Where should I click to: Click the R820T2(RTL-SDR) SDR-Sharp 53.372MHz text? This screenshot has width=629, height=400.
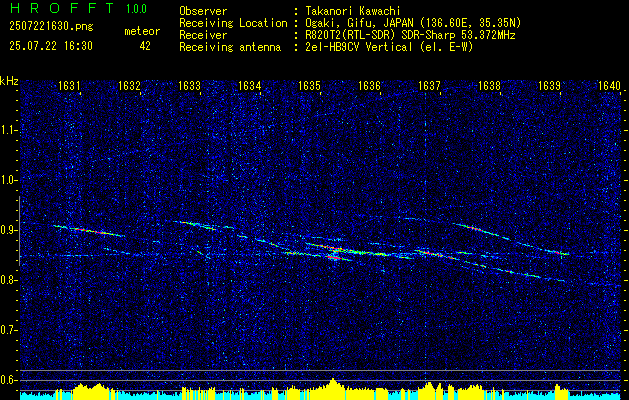click(410, 35)
